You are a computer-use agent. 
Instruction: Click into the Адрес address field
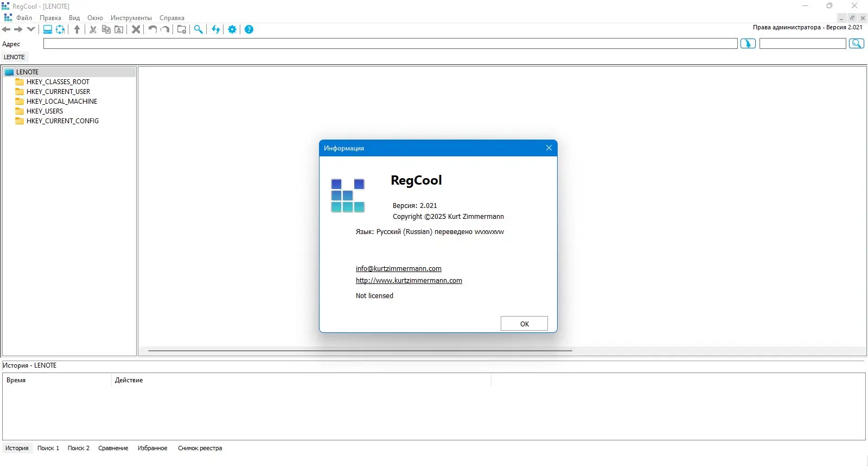(x=391, y=43)
